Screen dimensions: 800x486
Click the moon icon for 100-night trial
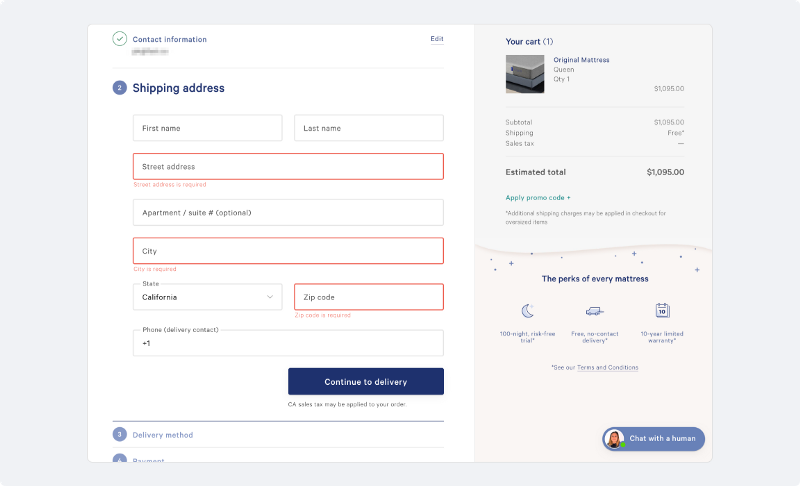[x=528, y=311]
